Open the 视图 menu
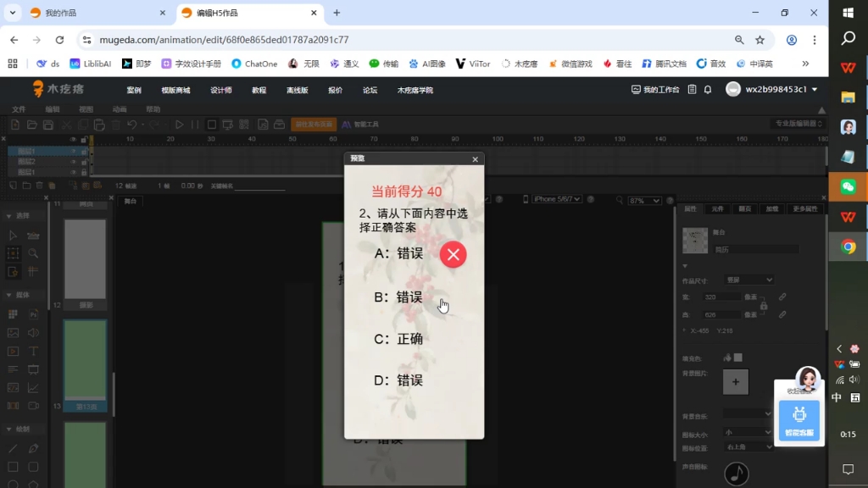Image resolution: width=868 pixels, height=488 pixels. coord(86,109)
